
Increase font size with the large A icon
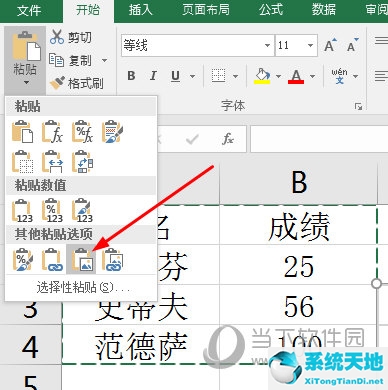click(330, 45)
